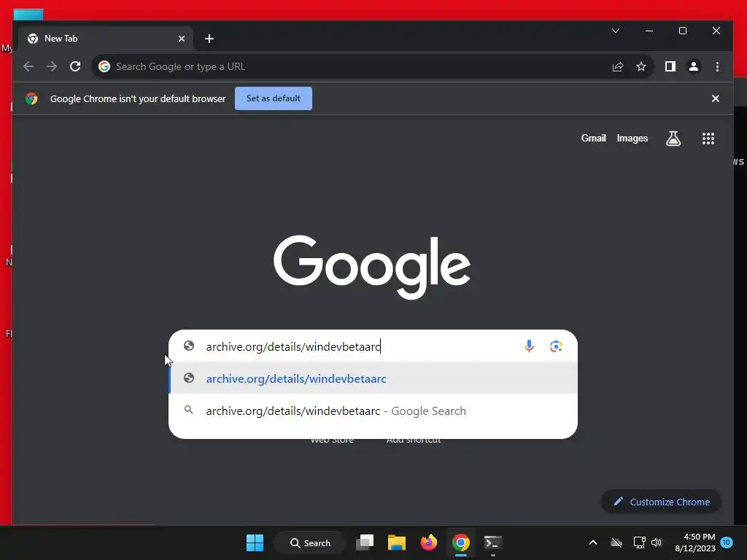Expand the hidden system tray icons
The height and width of the screenshot is (560, 747).
[x=593, y=542]
